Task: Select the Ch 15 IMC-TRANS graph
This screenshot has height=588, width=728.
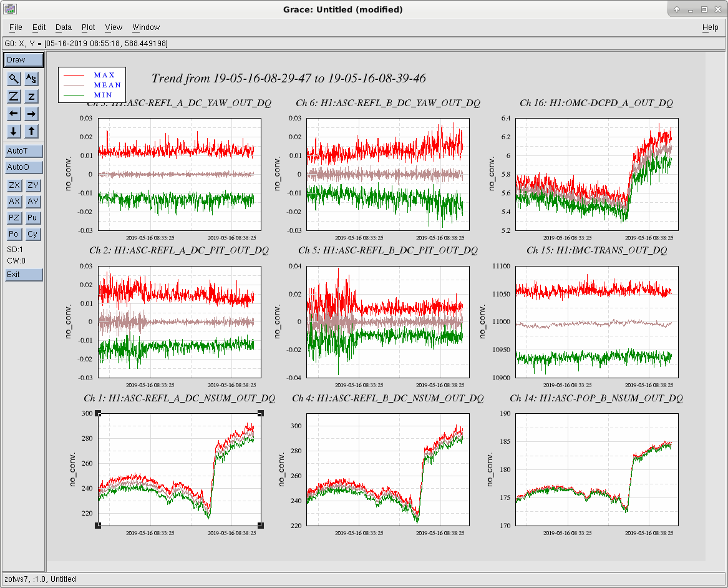Action: coord(596,322)
